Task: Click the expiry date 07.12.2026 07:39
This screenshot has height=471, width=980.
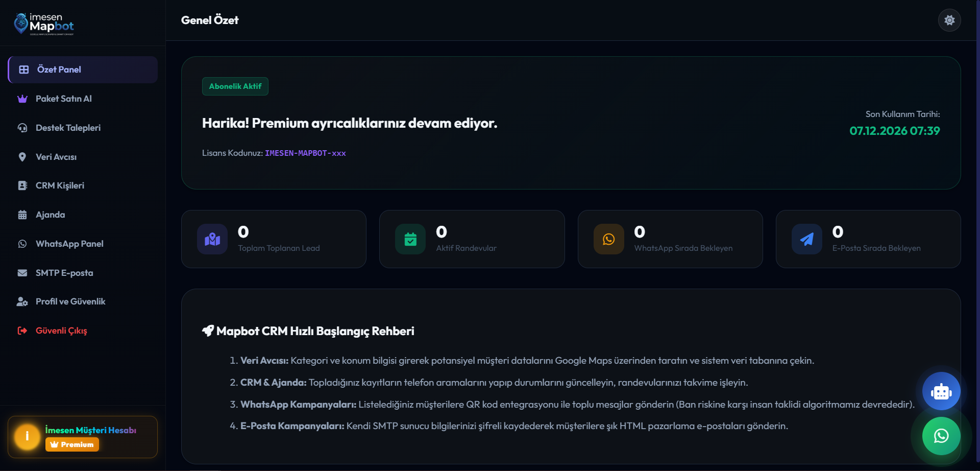Action: 894,131
